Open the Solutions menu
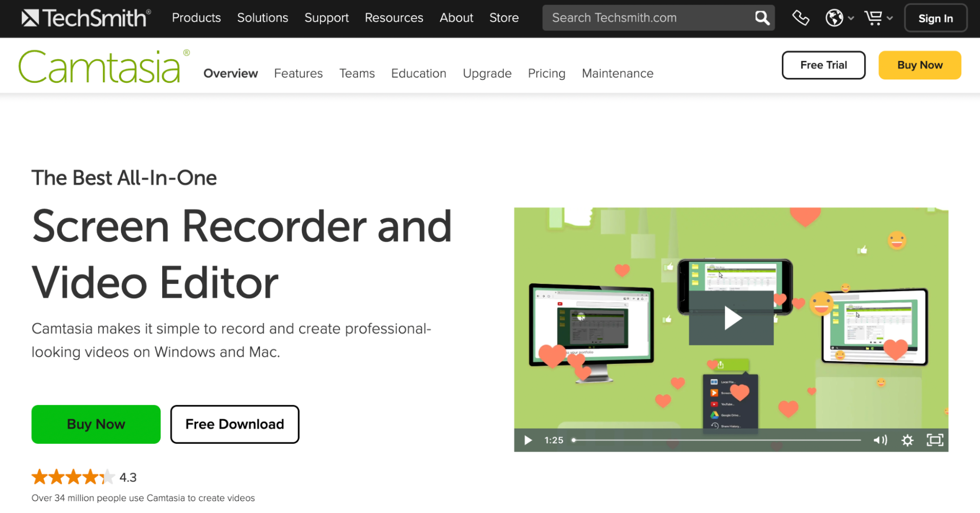 click(x=262, y=18)
